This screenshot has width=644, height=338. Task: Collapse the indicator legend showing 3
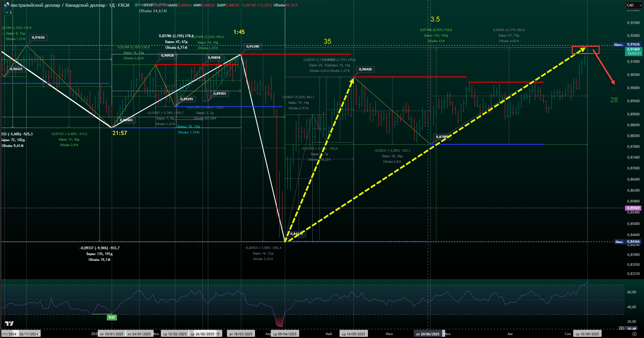coord(8,13)
